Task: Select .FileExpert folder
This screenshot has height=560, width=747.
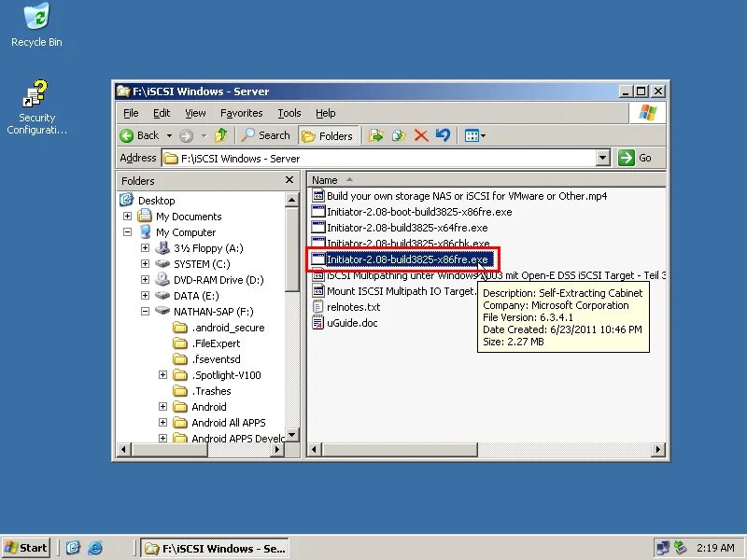Action: coord(216,343)
